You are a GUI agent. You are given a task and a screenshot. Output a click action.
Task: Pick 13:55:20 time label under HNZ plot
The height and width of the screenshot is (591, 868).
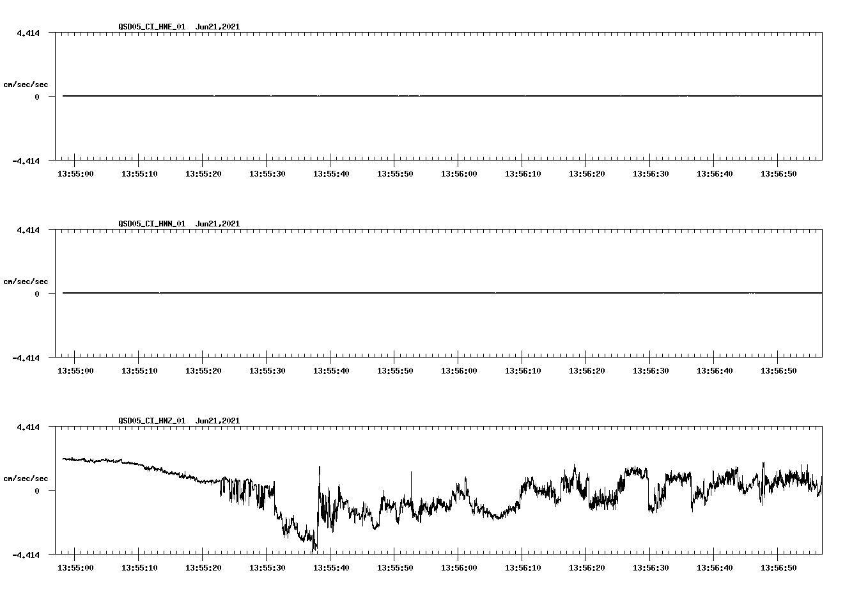pyautogui.click(x=203, y=568)
